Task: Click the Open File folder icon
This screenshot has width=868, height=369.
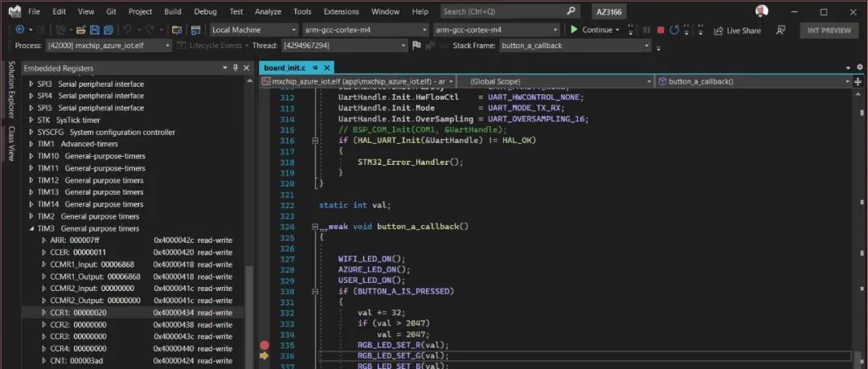Action: click(81, 30)
